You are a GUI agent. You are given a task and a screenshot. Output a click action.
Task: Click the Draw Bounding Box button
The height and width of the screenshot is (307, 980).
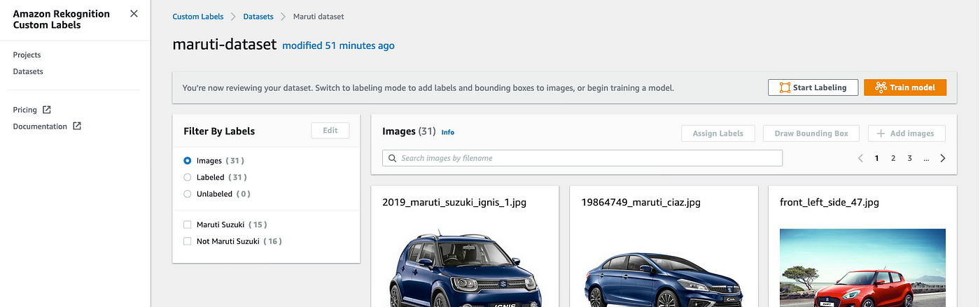coord(811,134)
